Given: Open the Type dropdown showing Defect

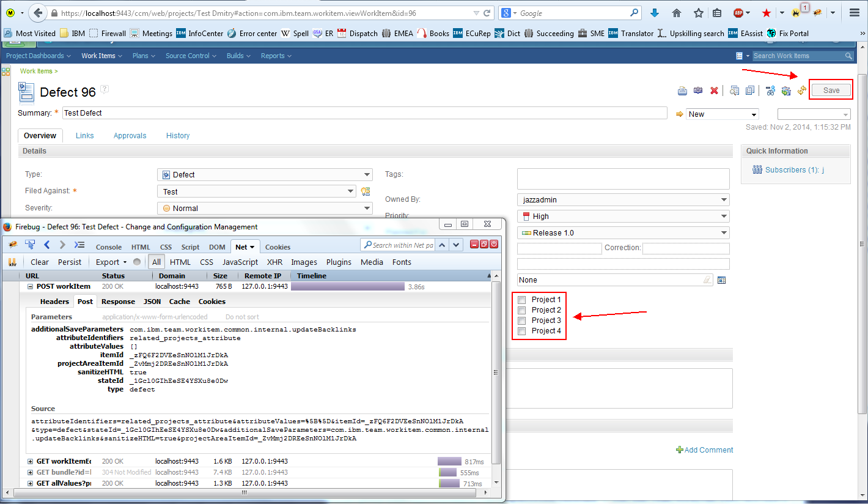Looking at the screenshot, I should click(265, 175).
